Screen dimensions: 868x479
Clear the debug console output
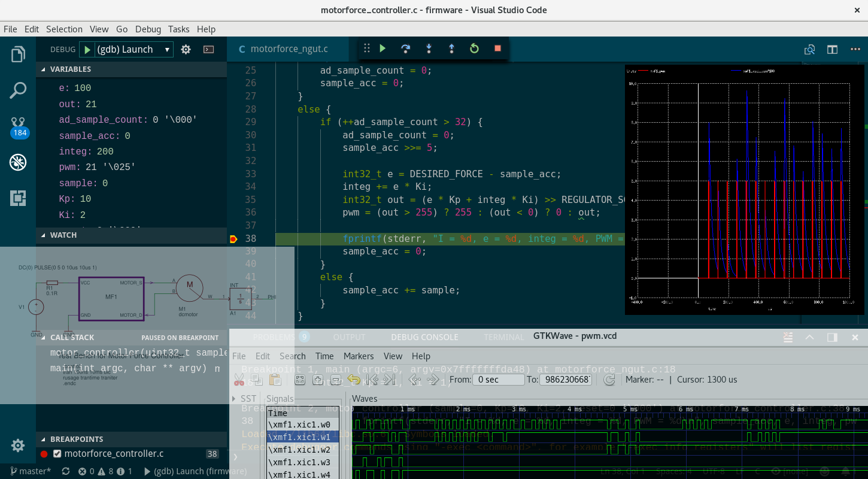(x=788, y=337)
